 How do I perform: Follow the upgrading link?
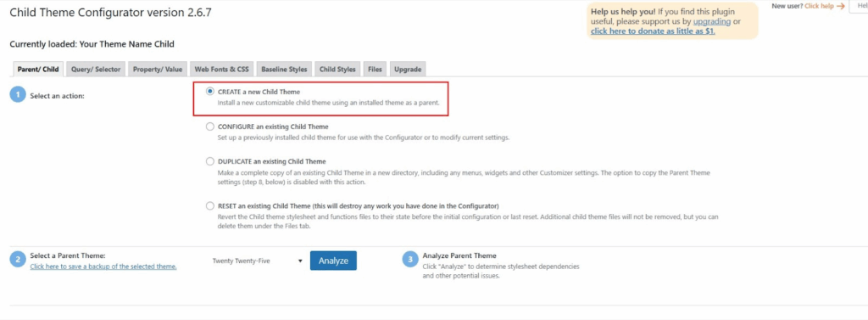click(712, 21)
